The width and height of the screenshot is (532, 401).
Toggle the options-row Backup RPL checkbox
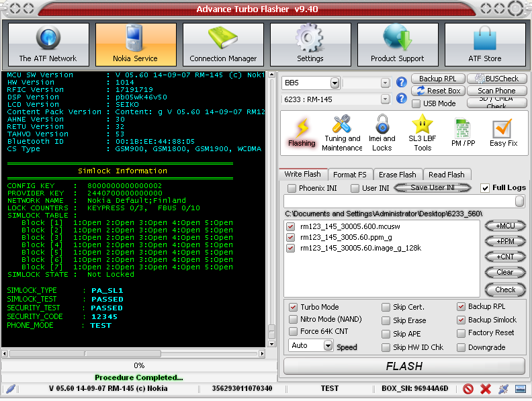[461, 307]
